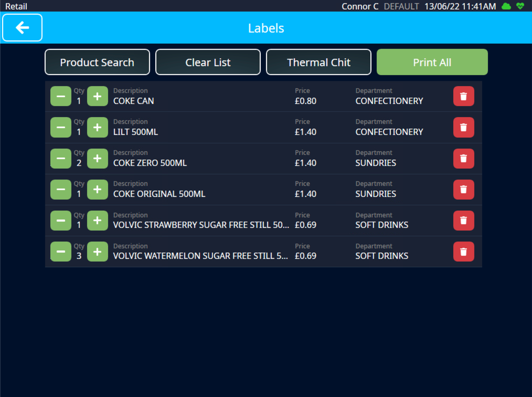Image resolution: width=532 pixels, height=397 pixels.
Task: Click SUNDRIES department of COKE ZERO 500ML
Action: tap(376, 163)
